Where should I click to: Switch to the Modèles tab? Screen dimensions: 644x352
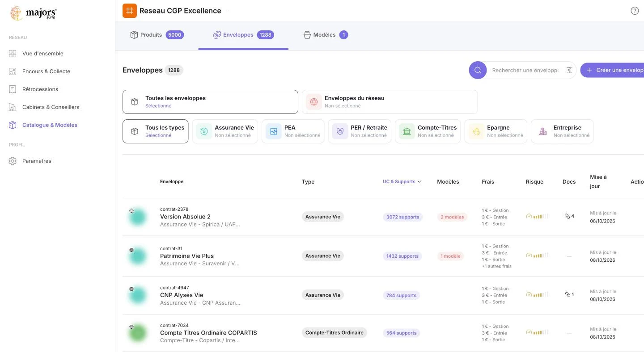click(x=326, y=35)
